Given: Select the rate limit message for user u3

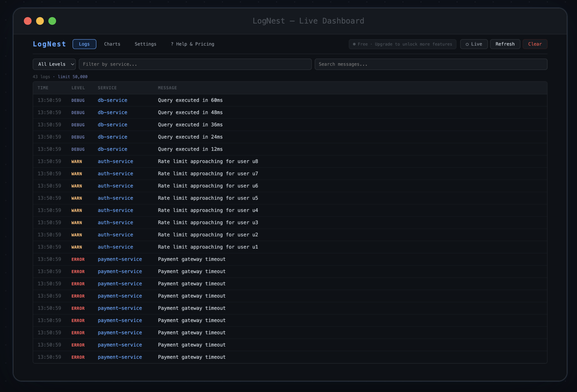Looking at the screenshot, I should 208,223.
